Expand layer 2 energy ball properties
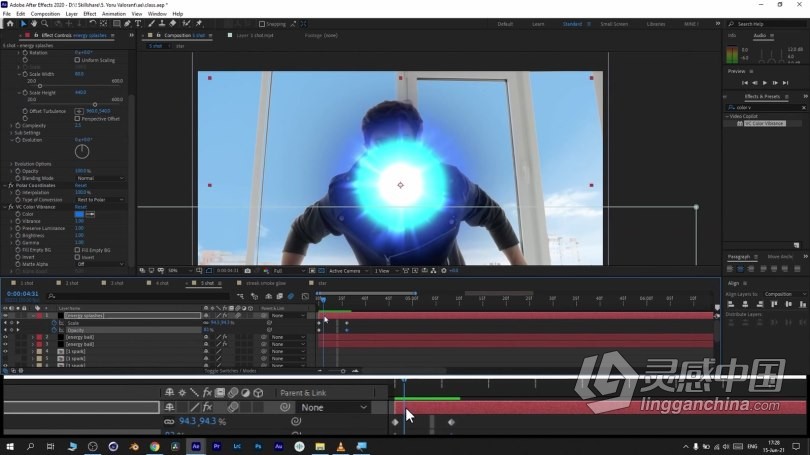Screen dimensions: 810x455 [33, 337]
